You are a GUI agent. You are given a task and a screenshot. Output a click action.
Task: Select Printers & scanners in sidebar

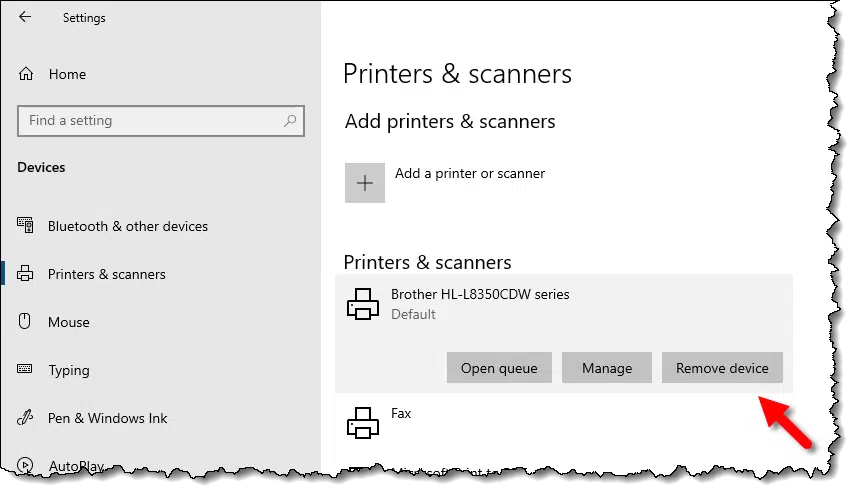(x=106, y=274)
